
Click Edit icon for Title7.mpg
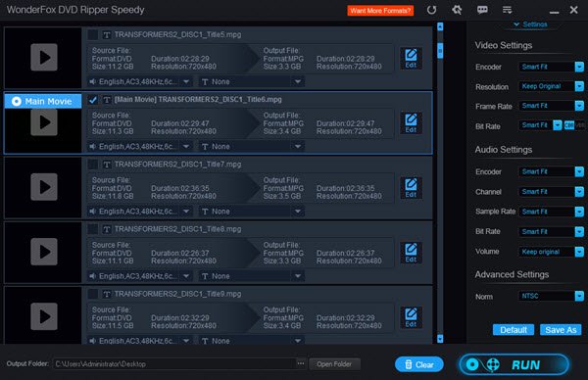click(411, 188)
